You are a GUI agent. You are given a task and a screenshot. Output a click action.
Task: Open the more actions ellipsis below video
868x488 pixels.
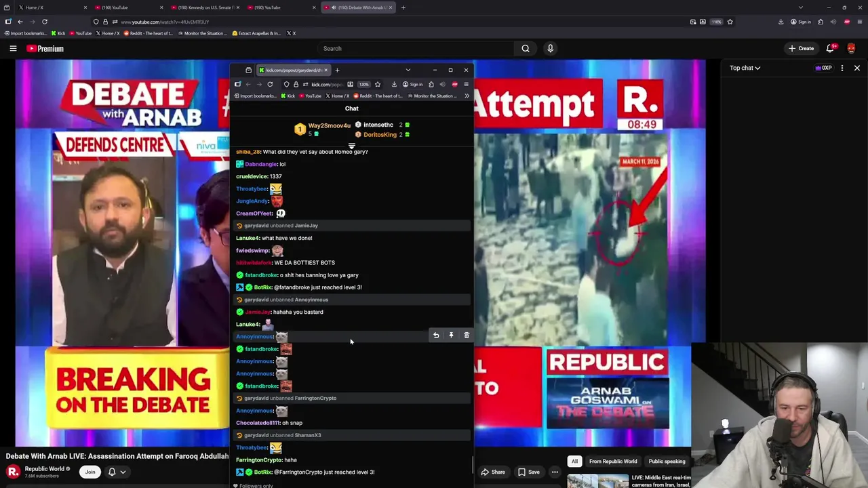click(555, 472)
